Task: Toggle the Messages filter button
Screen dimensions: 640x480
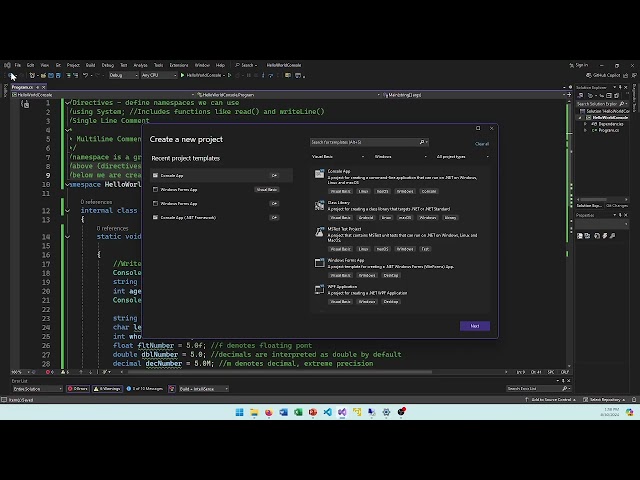Action: tap(144, 389)
